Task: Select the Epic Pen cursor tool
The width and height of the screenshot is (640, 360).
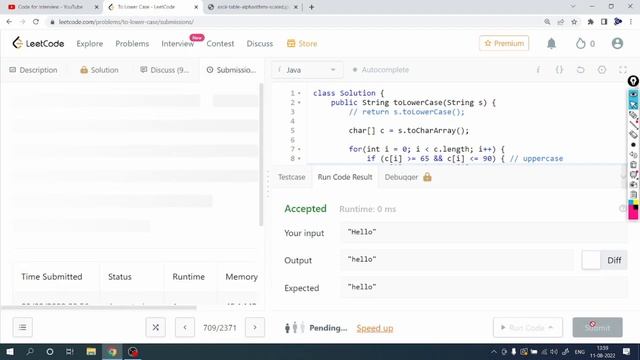Action: (633, 105)
